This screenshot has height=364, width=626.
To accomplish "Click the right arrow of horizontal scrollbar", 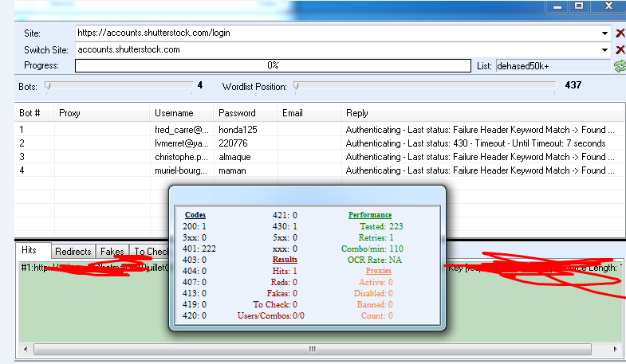I will click(615, 349).
